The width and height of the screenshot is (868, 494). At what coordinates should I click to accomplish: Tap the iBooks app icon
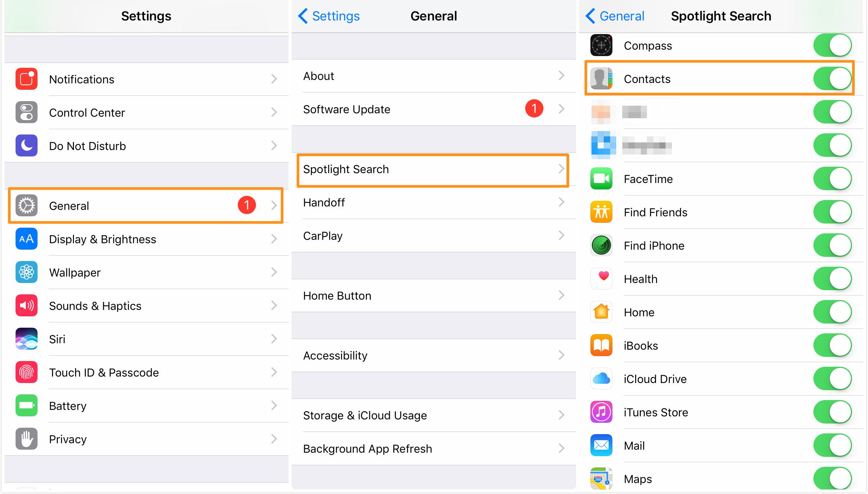coord(601,345)
